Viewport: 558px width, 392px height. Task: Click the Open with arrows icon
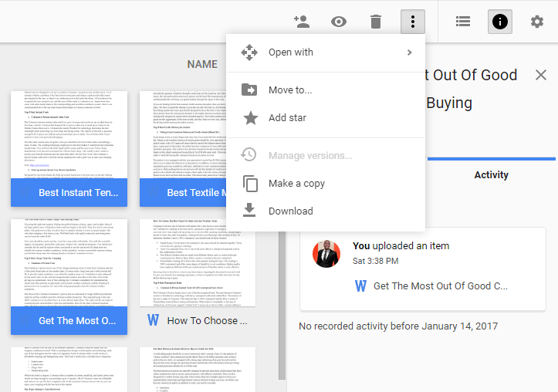(249, 52)
